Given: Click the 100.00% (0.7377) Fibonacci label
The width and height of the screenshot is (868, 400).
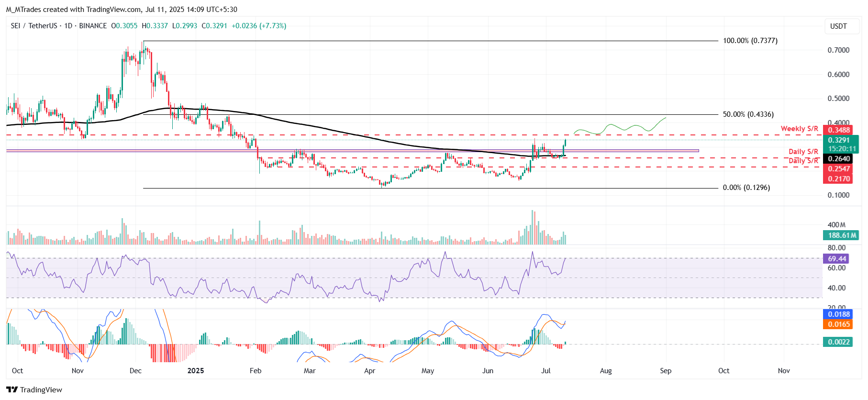Looking at the screenshot, I should tap(750, 41).
